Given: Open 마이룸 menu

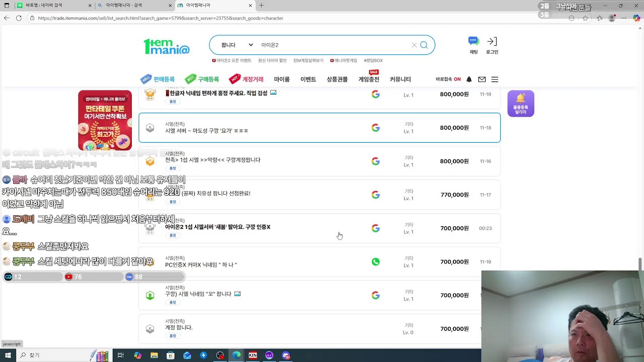Looking at the screenshot, I should (x=282, y=79).
